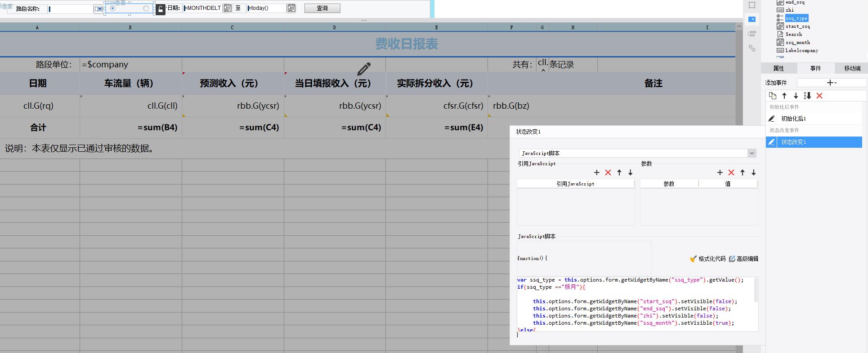Move parameter down arrow
The height and width of the screenshot is (353, 868).
point(754,172)
